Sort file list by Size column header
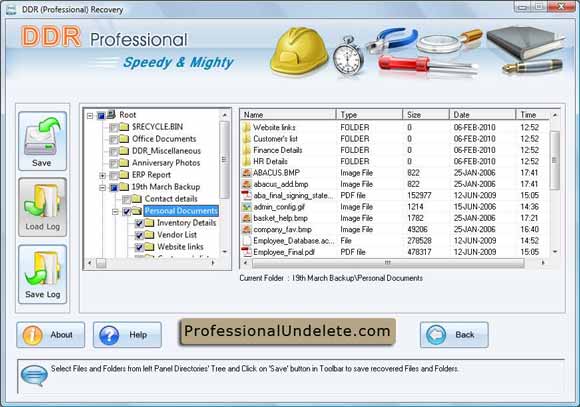The width and height of the screenshot is (580, 407). click(425, 115)
